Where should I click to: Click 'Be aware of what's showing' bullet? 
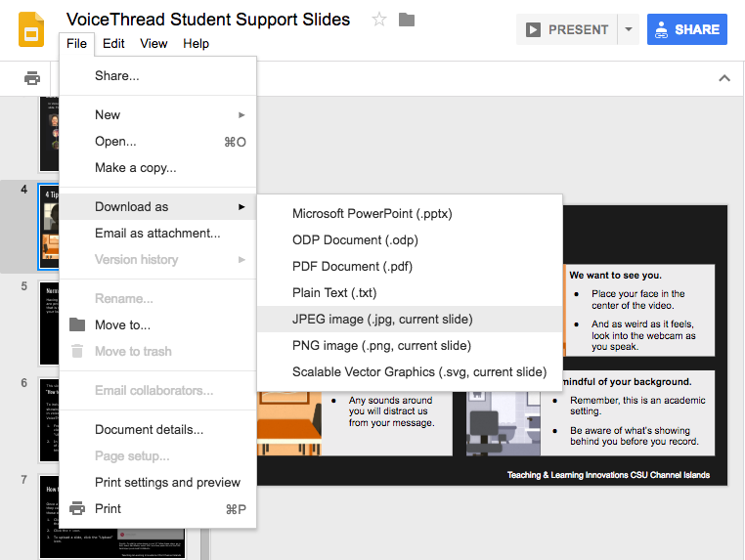click(635, 436)
